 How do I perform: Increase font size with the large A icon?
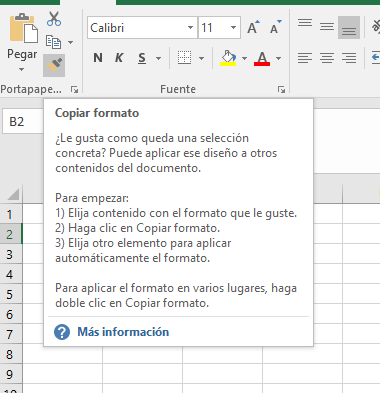point(253,27)
